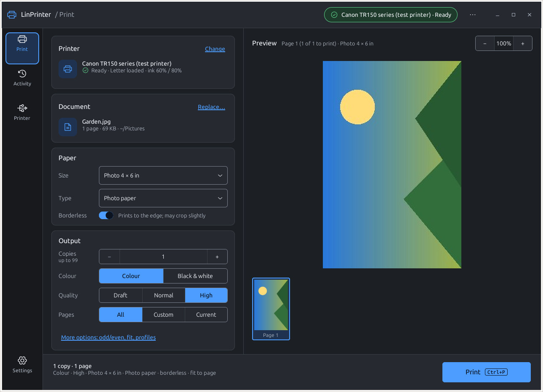The width and height of the screenshot is (543, 392).
Task: Minimize the LinPrinter window
Action: [x=498, y=15]
